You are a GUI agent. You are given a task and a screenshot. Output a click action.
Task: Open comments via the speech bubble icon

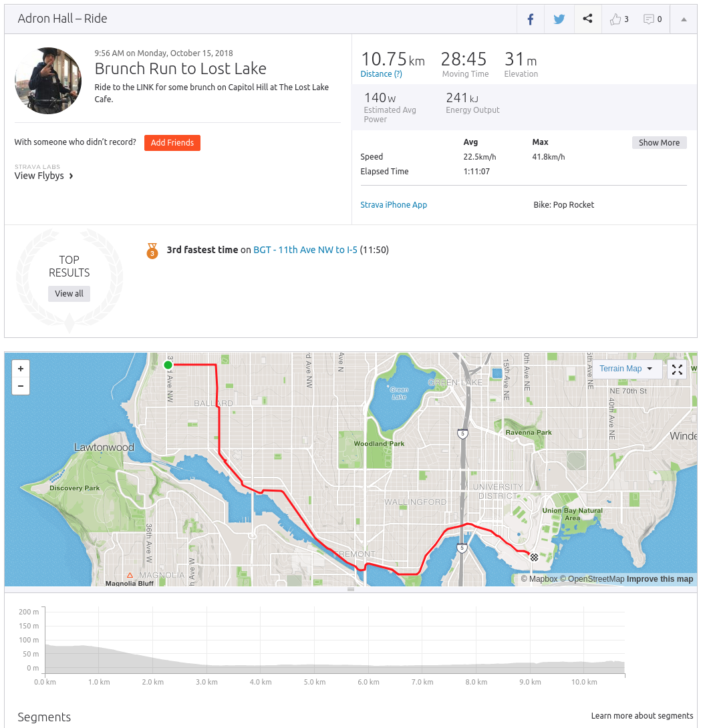648,19
